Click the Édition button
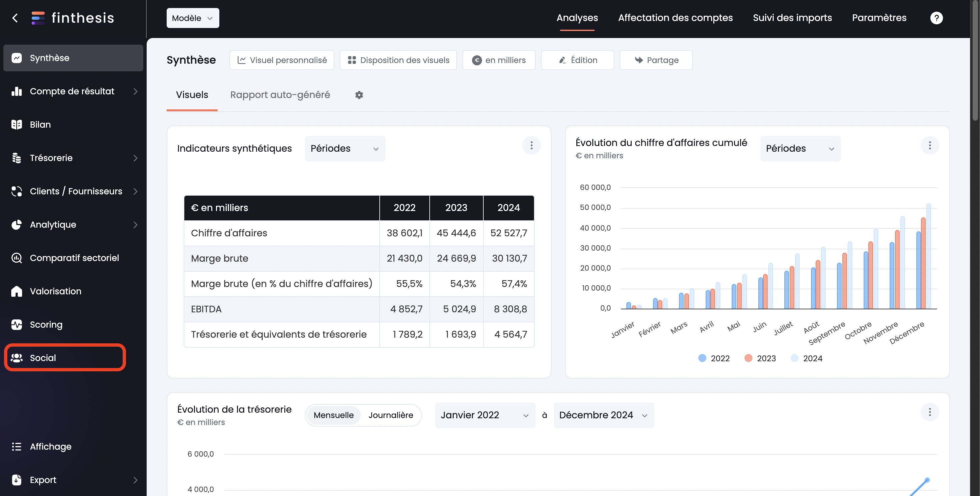 click(x=577, y=60)
